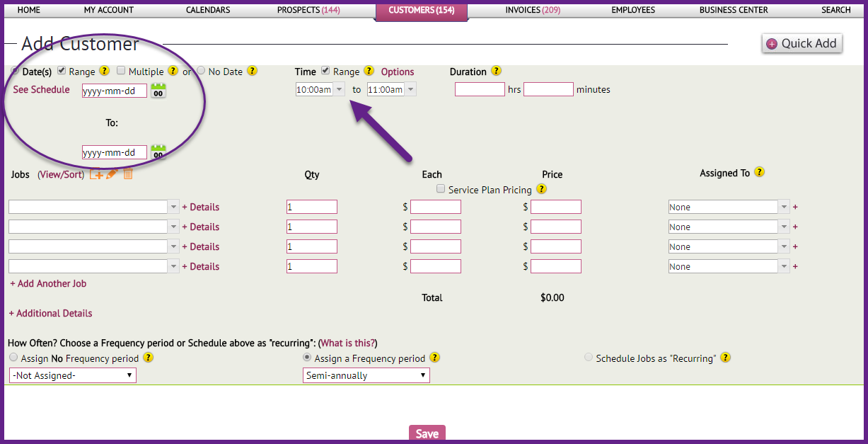Viewport: 868px width, 444px height.
Task: Open help icon next to Multiple
Action: point(173,71)
